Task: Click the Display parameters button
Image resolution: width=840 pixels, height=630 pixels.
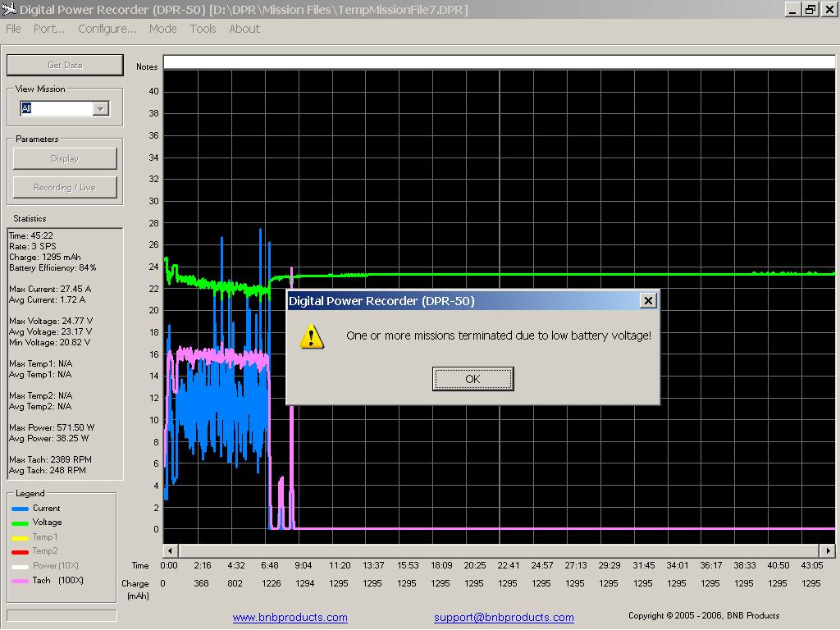Action: point(65,158)
